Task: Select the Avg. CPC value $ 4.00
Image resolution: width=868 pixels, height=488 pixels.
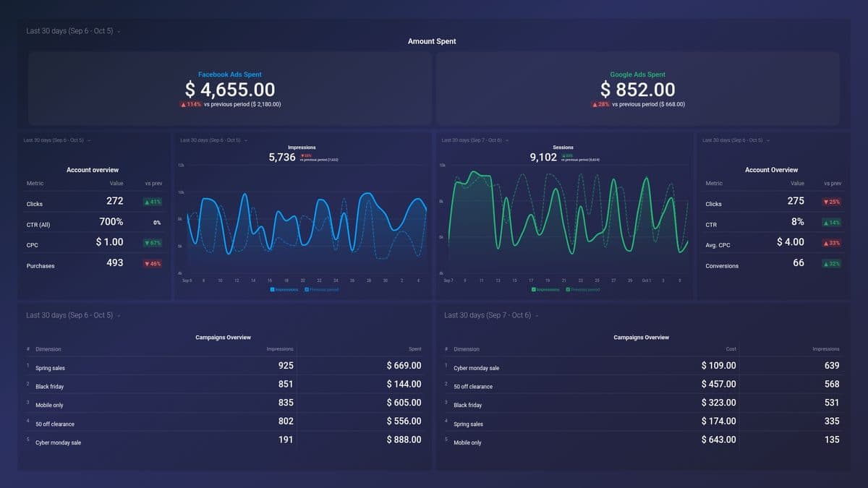Action: [791, 242]
